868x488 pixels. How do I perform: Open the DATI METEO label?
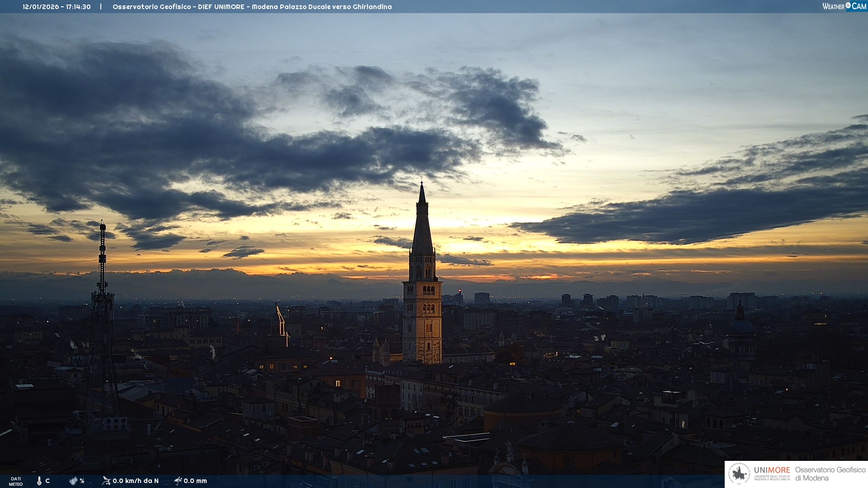tap(16, 481)
